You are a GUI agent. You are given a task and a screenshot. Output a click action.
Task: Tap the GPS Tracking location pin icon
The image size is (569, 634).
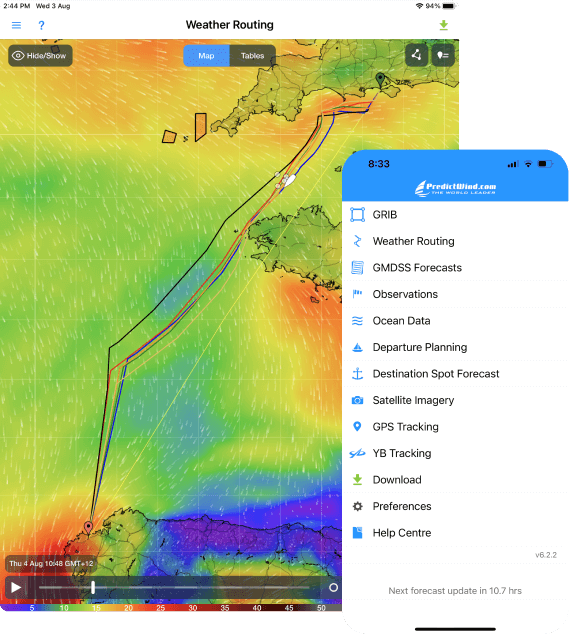(357, 426)
